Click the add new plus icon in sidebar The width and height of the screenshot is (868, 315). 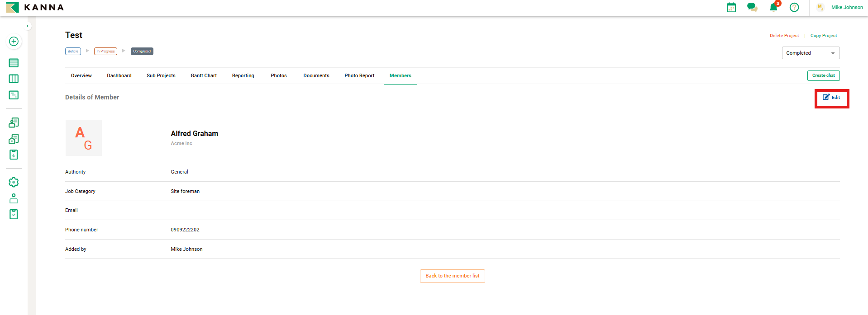(14, 41)
